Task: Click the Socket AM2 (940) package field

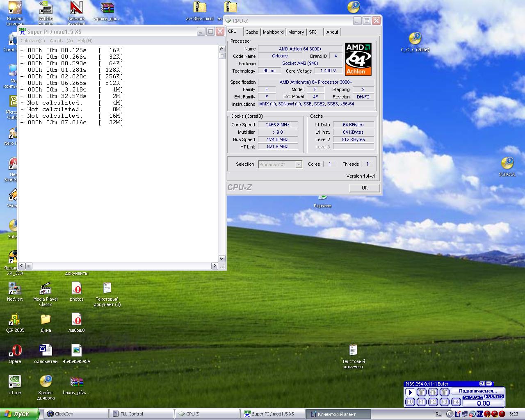Action: click(300, 63)
